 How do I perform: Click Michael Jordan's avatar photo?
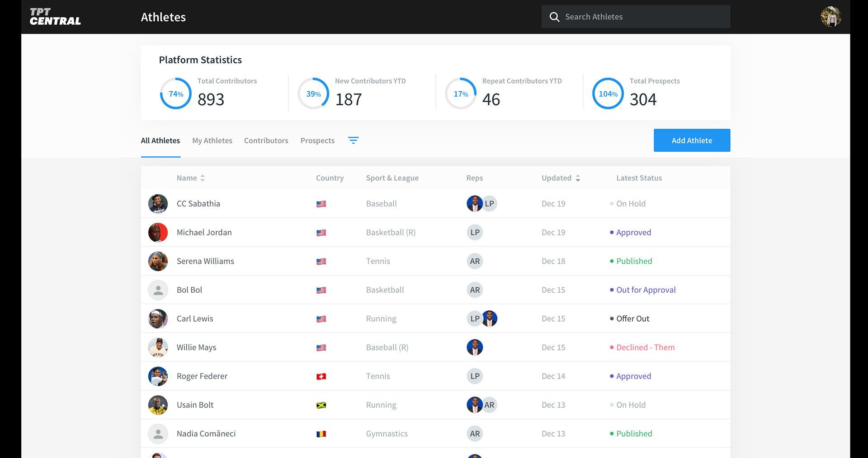click(x=158, y=233)
